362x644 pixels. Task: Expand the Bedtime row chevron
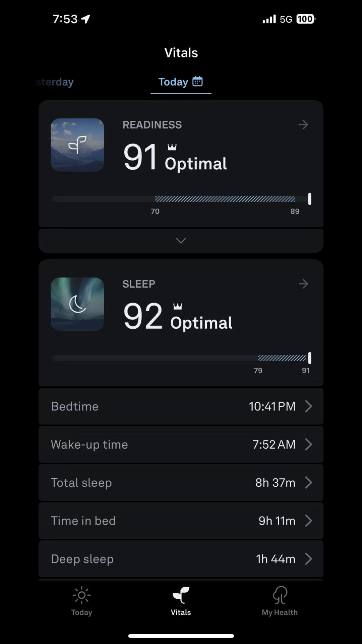309,406
